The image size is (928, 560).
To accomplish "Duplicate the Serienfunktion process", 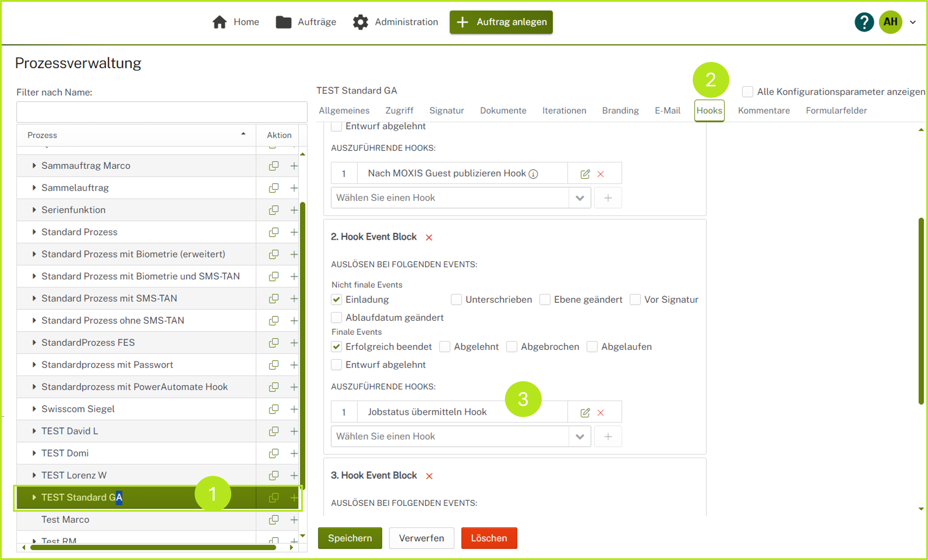I will point(274,210).
